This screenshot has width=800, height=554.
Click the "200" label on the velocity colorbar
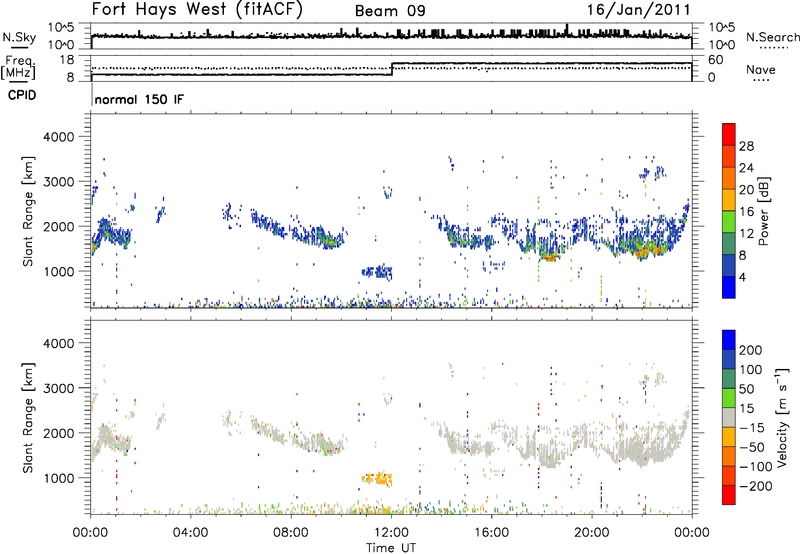[751, 350]
